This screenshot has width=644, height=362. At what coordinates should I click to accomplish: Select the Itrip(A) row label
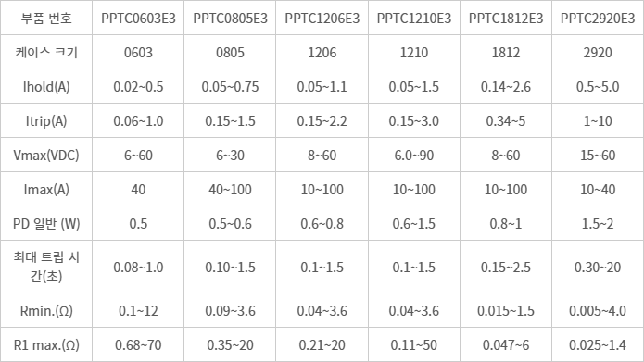coord(46,121)
